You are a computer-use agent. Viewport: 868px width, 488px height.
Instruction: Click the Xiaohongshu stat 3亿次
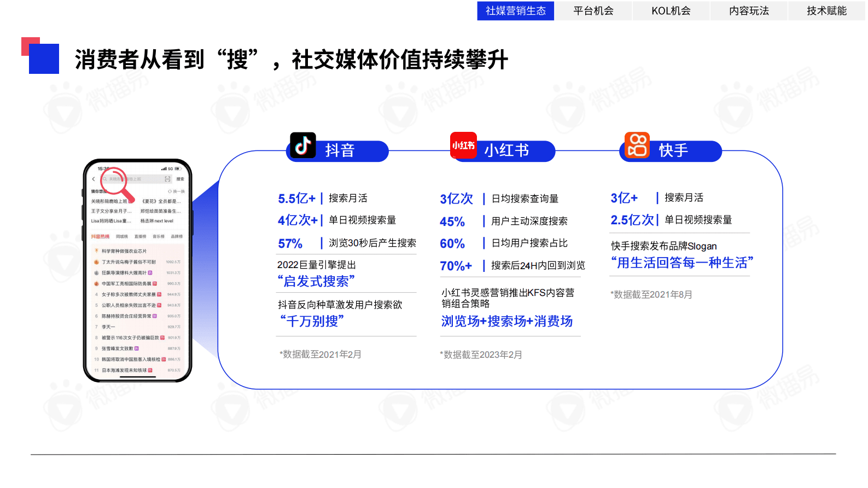[x=456, y=199]
